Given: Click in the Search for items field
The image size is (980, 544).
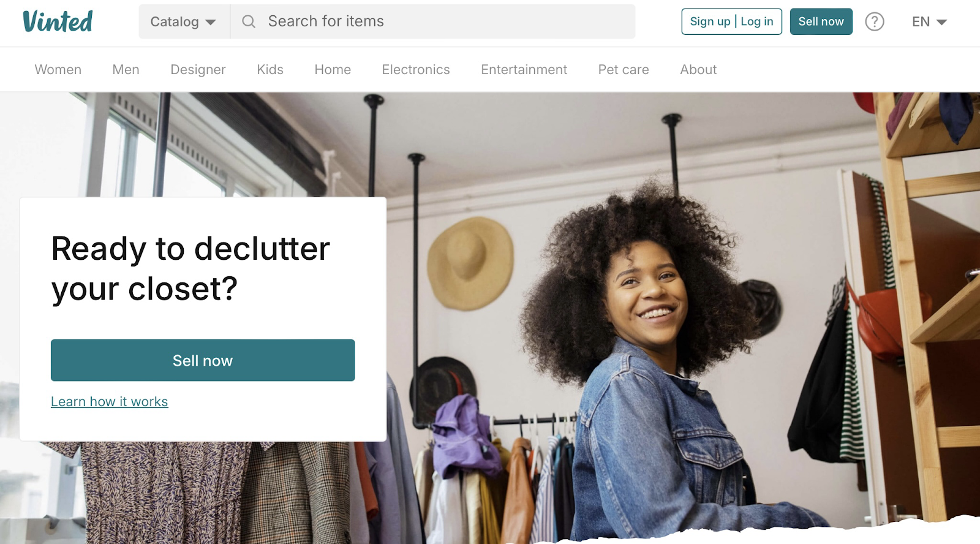Looking at the screenshot, I should [432, 21].
